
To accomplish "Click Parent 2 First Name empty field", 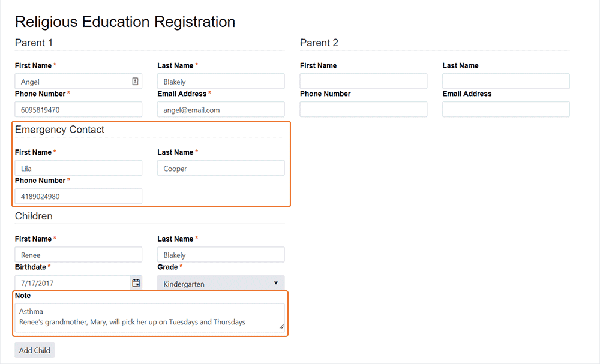I will tap(364, 82).
